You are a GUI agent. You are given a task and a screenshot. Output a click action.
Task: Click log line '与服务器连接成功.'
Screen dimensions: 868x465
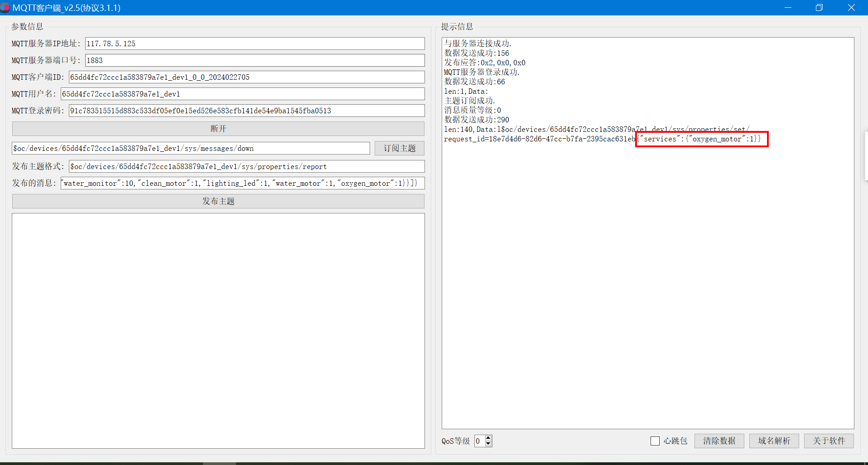(478, 44)
